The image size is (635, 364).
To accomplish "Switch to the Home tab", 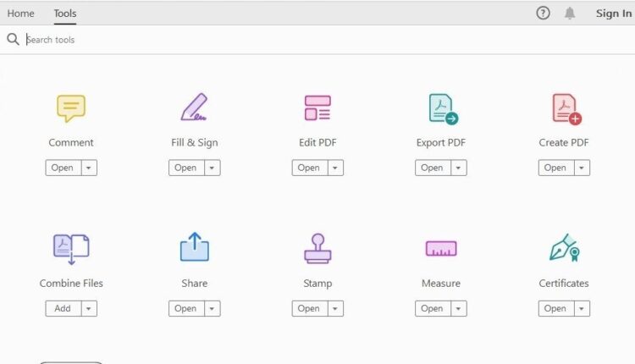I will pos(21,13).
